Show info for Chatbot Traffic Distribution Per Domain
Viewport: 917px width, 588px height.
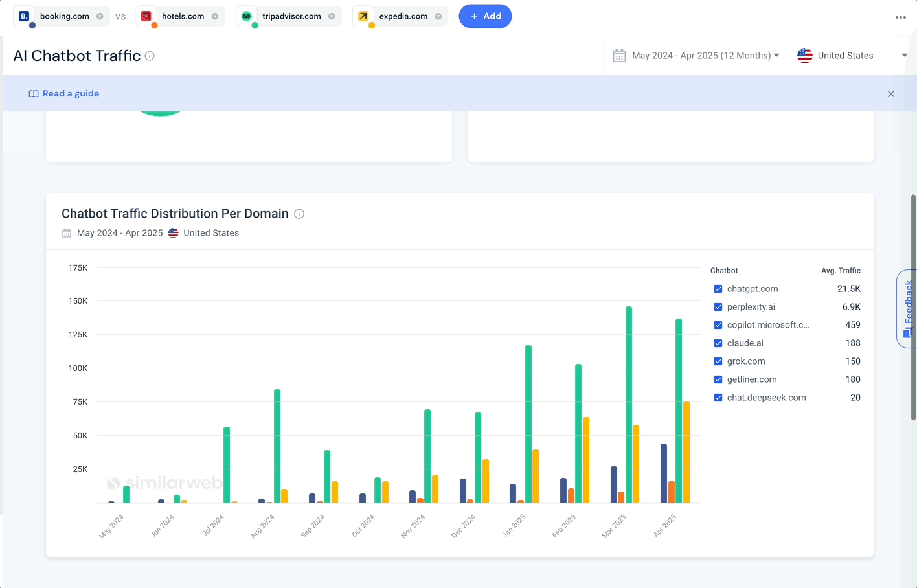click(299, 214)
